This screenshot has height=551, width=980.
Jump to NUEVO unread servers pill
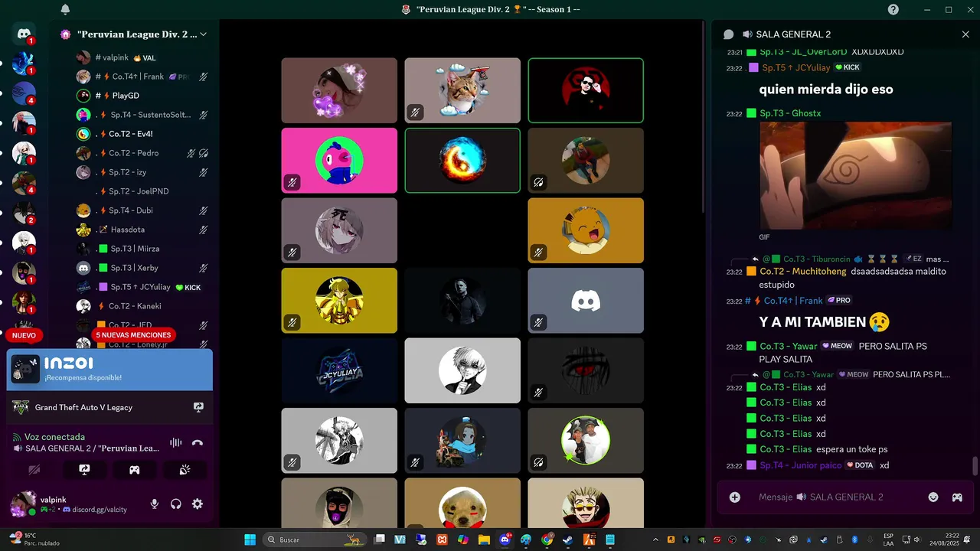[x=24, y=335]
